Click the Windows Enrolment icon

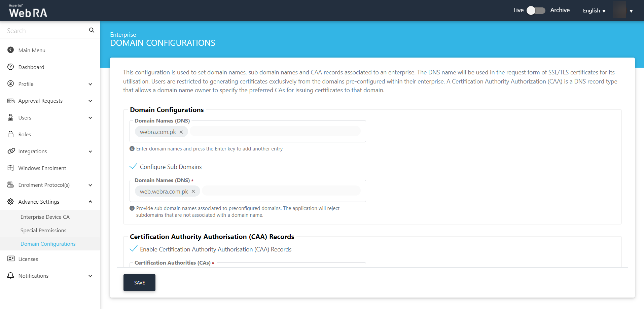(x=11, y=168)
